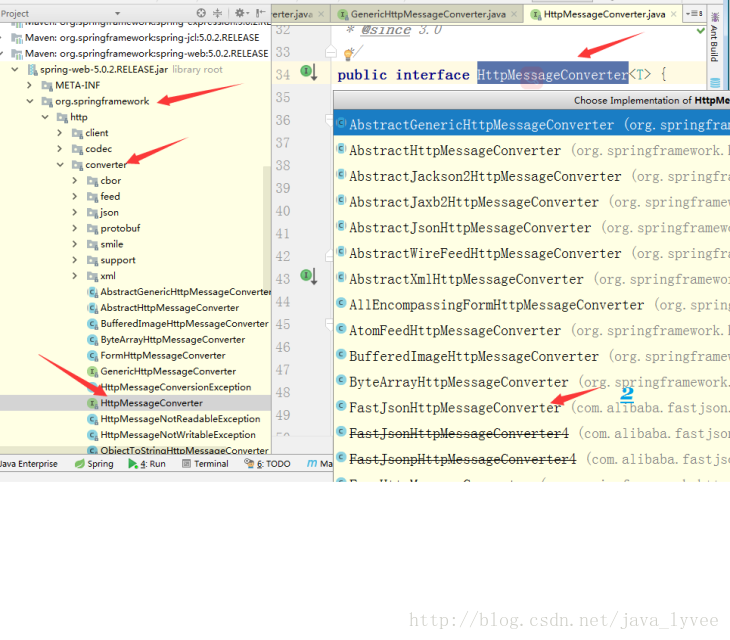Collapse the spring-web-5.0.2.RELEASE.jar node

[x=15, y=69]
